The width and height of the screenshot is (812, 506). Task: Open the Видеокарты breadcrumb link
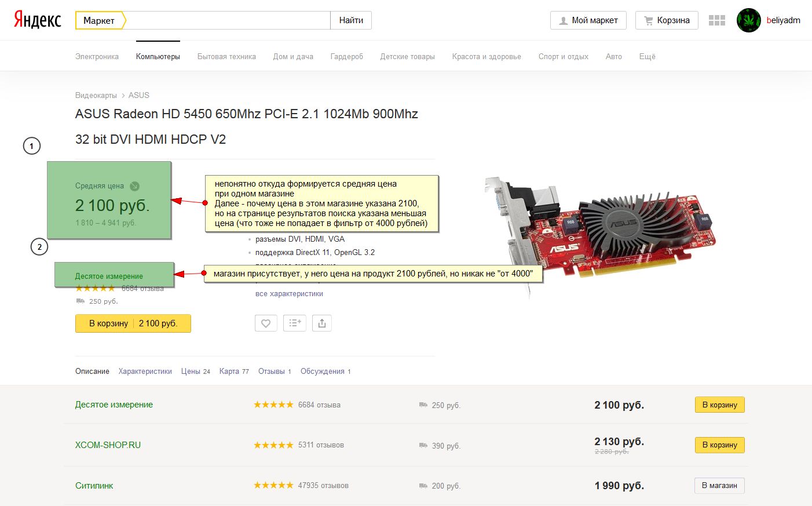pyautogui.click(x=96, y=95)
